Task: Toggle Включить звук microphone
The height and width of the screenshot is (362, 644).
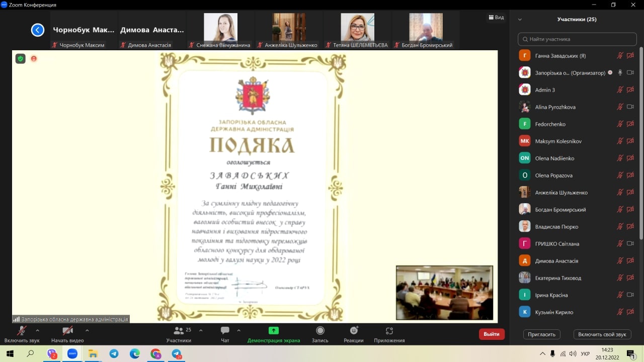Action: pos(21,332)
